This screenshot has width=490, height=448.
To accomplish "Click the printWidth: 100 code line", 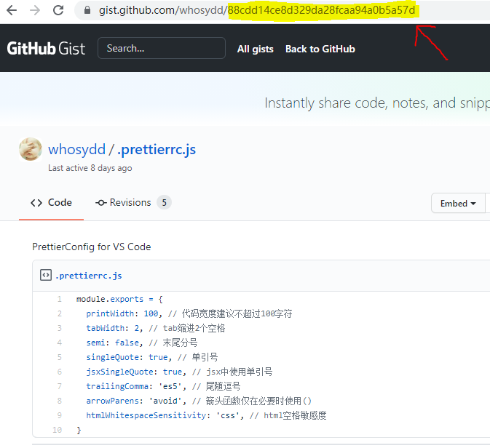I will click(x=189, y=313).
